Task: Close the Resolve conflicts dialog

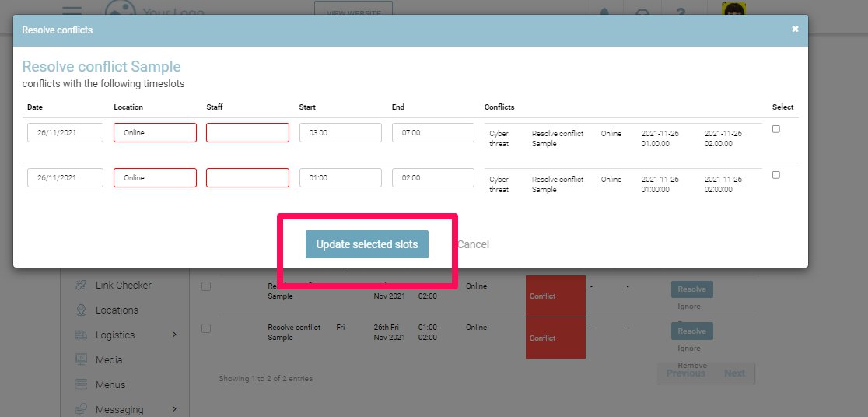Action: pyautogui.click(x=795, y=30)
